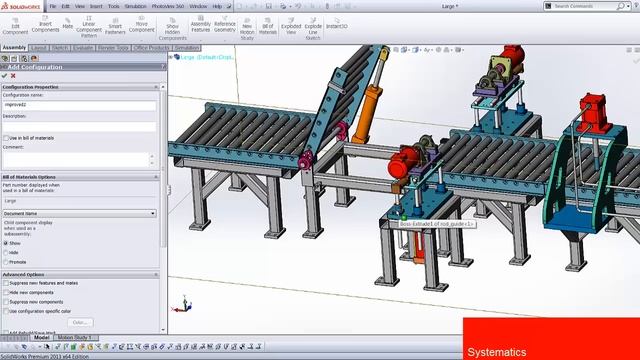
Task: Switch to the Office Products tab
Action: [x=151, y=48]
